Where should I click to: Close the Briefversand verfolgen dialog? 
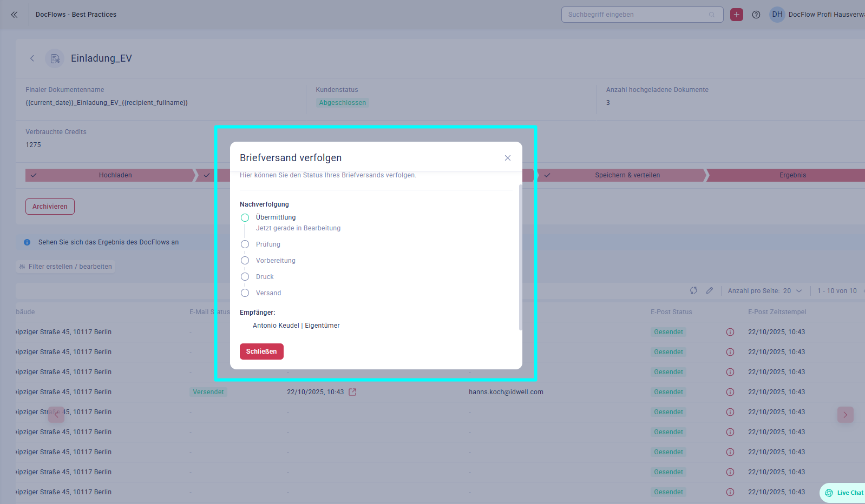pos(507,158)
